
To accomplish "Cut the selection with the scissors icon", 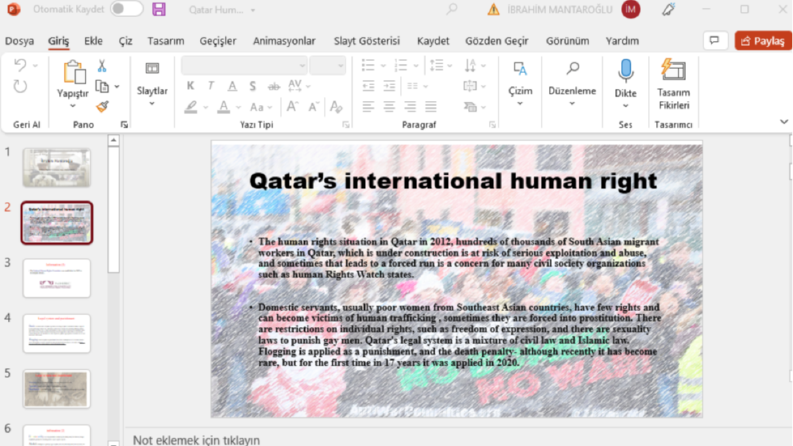I will (102, 66).
